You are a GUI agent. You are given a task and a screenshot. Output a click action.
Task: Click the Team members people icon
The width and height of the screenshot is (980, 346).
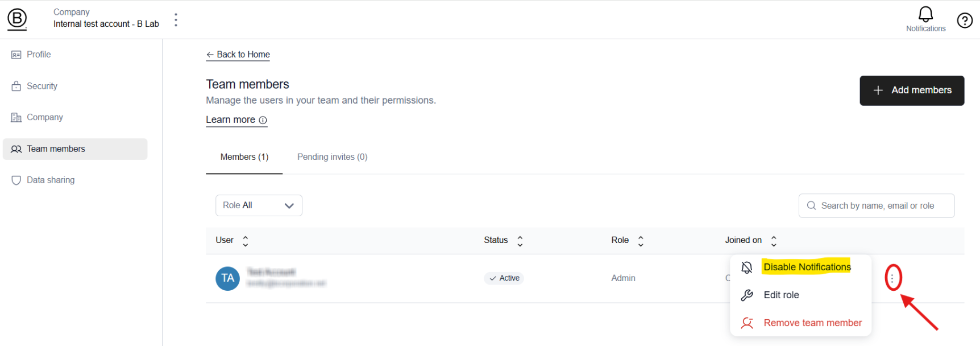(16, 149)
